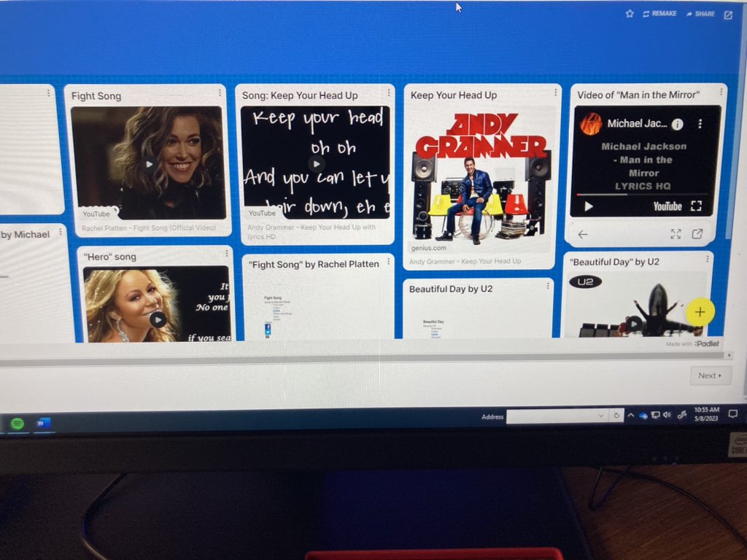Click the YouTube logo in the embedded player

[x=667, y=206]
